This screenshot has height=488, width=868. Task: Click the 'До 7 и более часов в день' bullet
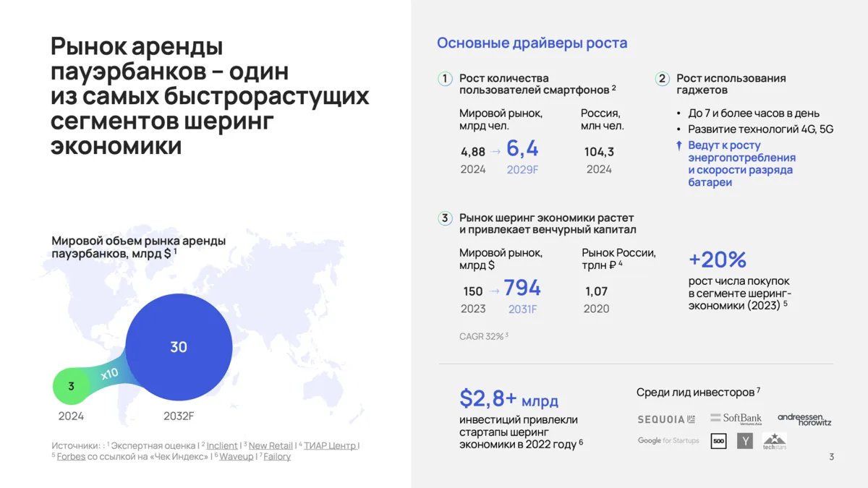click(754, 114)
